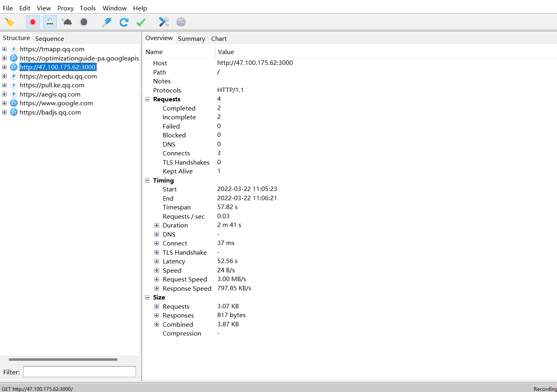Select the https://tmapp.qq.com host

point(52,49)
